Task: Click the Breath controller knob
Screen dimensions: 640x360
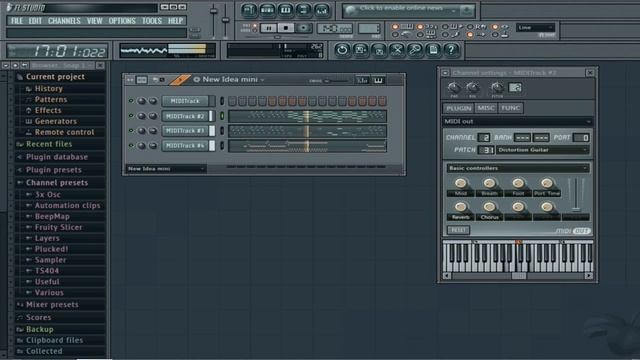Action: tap(489, 183)
